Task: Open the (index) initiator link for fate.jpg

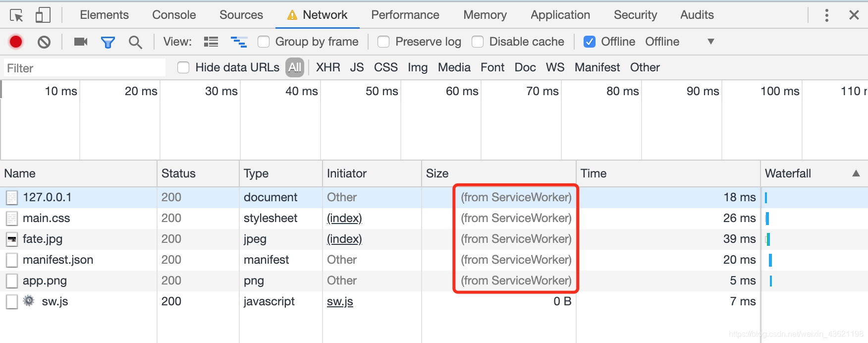Action: click(x=344, y=239)
